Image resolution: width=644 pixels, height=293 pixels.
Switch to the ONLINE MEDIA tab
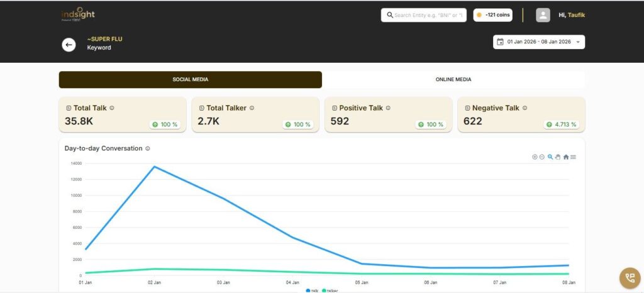click(x=453, y=80)
